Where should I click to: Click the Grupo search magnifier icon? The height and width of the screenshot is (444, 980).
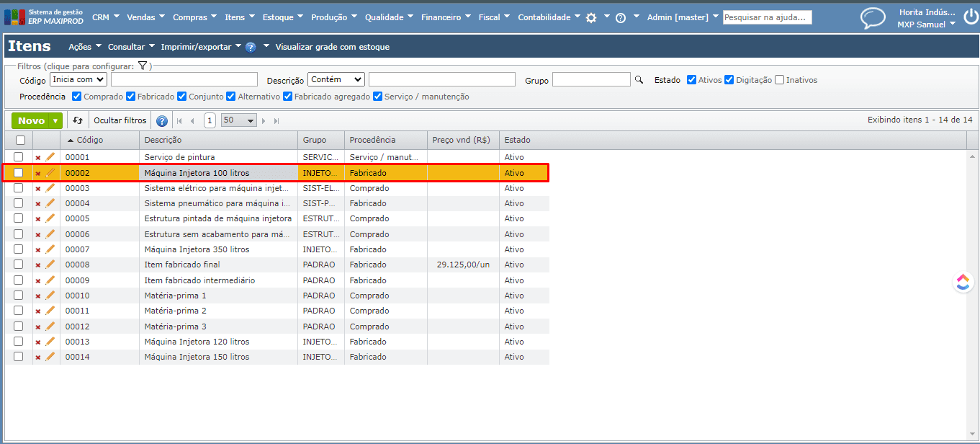(639, 80)
